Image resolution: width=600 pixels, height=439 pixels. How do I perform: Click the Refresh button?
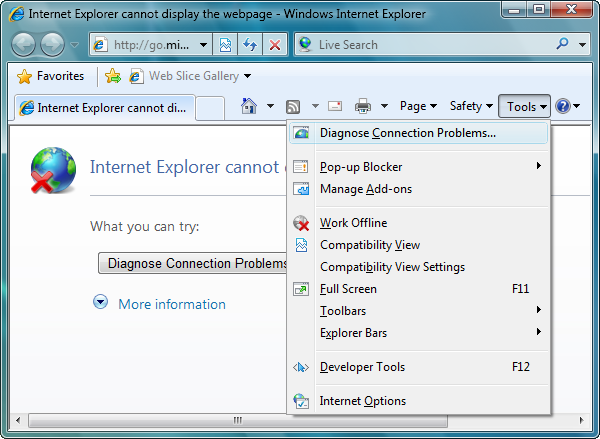pyautogui.click(x=250, y=45)
